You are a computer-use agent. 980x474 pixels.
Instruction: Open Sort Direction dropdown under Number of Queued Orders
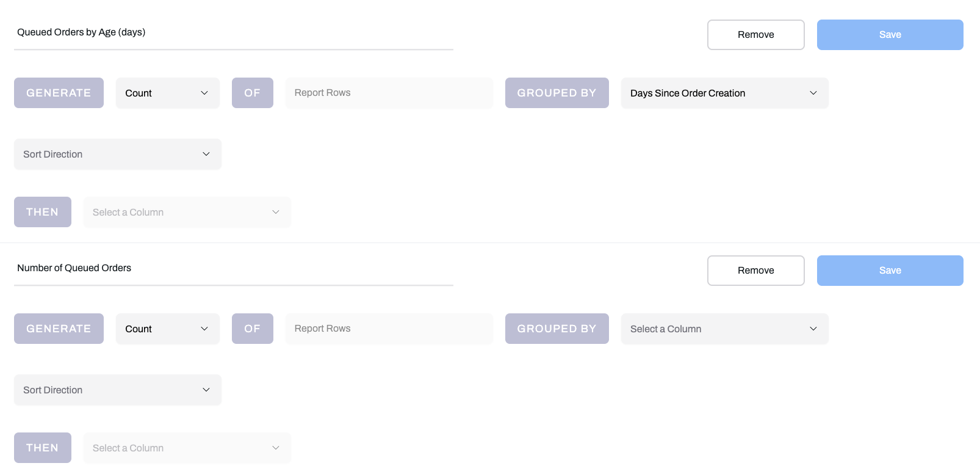click(x=118, y=390)
